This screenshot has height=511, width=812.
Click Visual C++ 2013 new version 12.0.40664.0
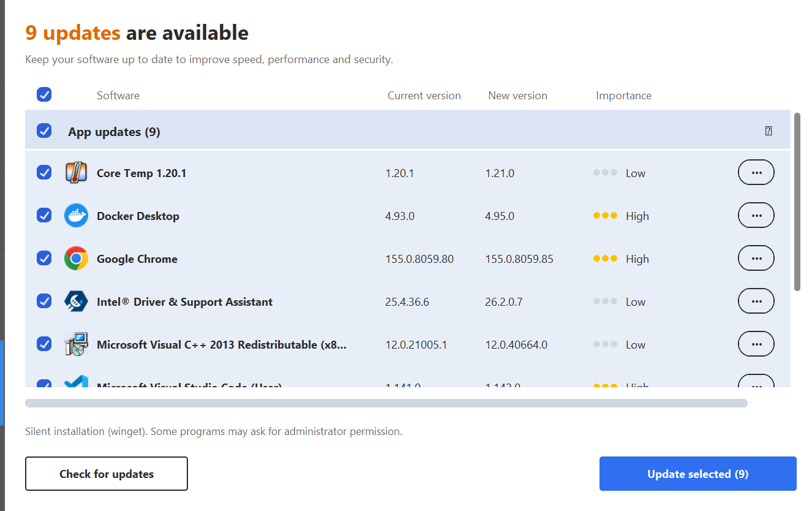click(x=516, y=345)
